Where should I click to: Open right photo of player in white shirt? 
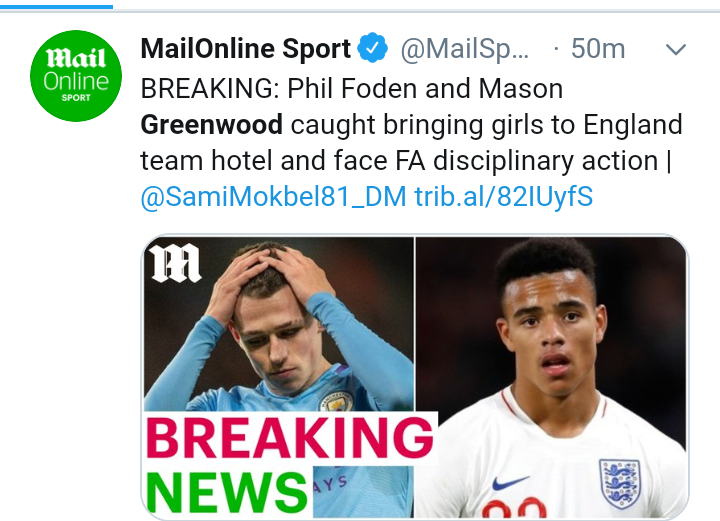[552, 375]
